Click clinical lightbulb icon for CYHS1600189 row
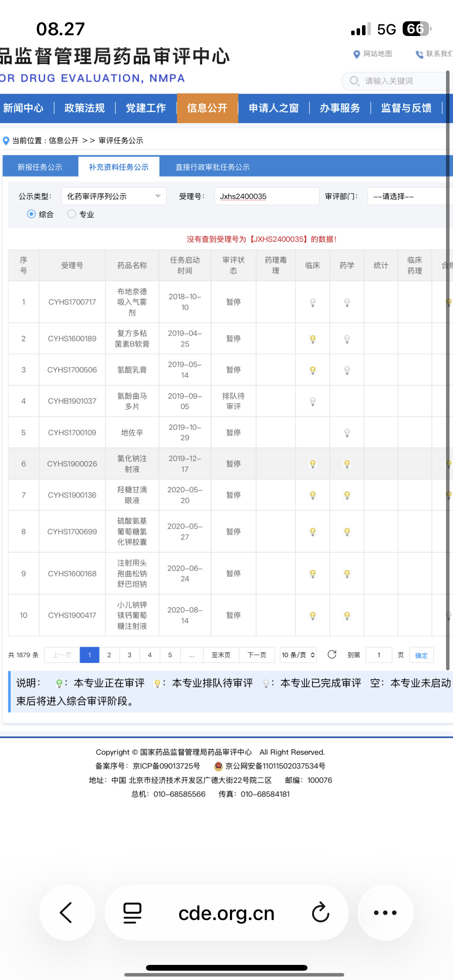The width and height of the screenshot is (453, 980). click(x=313, y=339)
